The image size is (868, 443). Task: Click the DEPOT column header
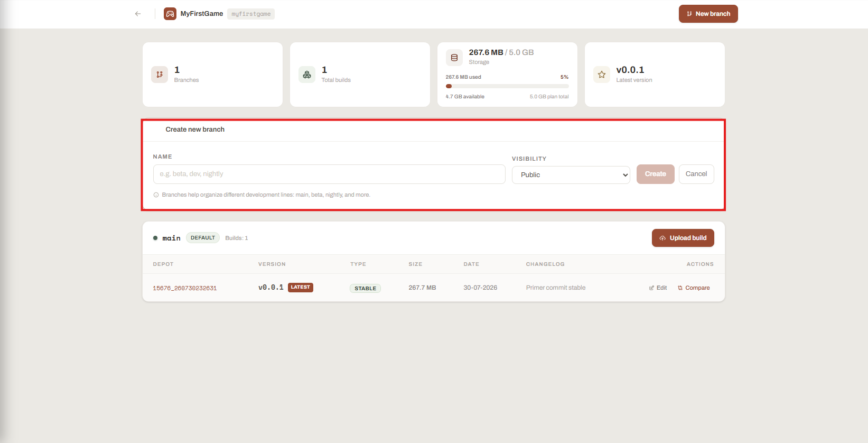coord(163,264)
